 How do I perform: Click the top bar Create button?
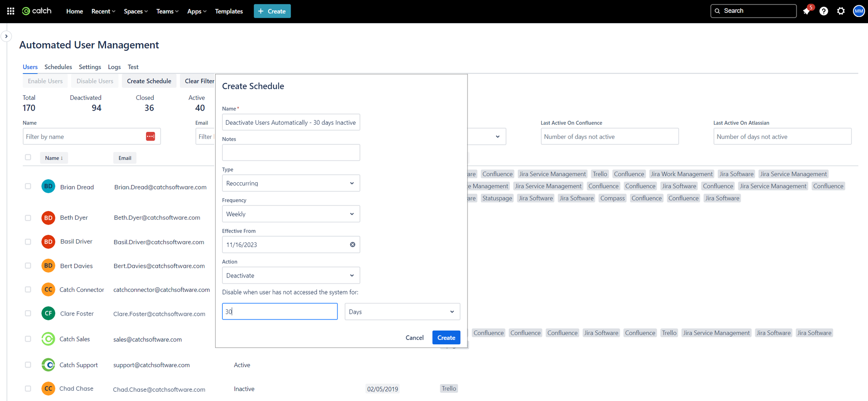(272, 11)
